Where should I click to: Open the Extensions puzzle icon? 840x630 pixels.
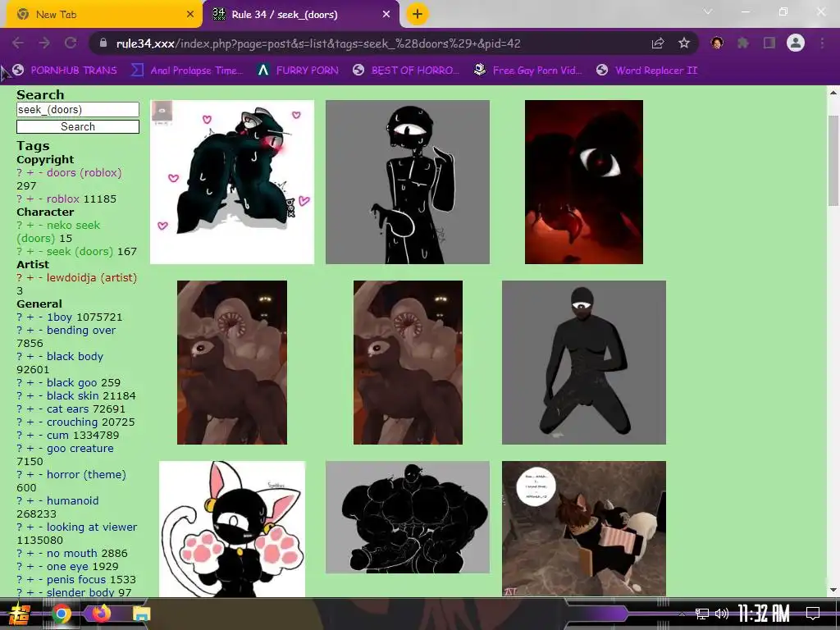pyautogui.click(x=743, y=43)
